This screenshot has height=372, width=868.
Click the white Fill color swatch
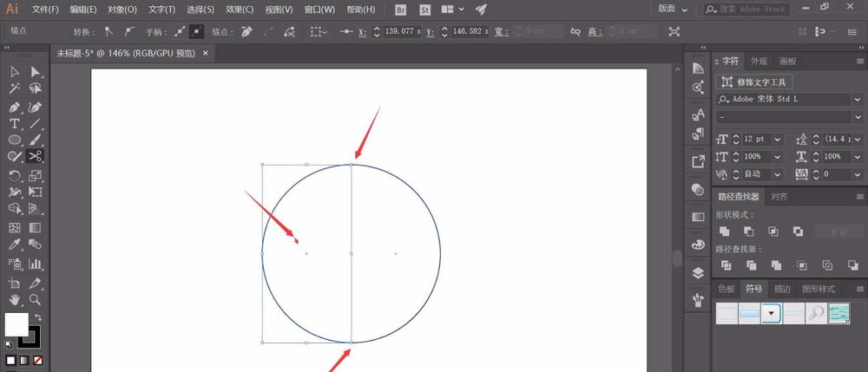coord(16,325)
